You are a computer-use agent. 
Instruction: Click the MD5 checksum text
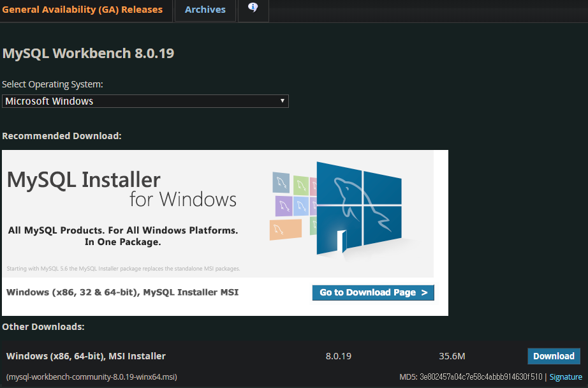[471, 377]
